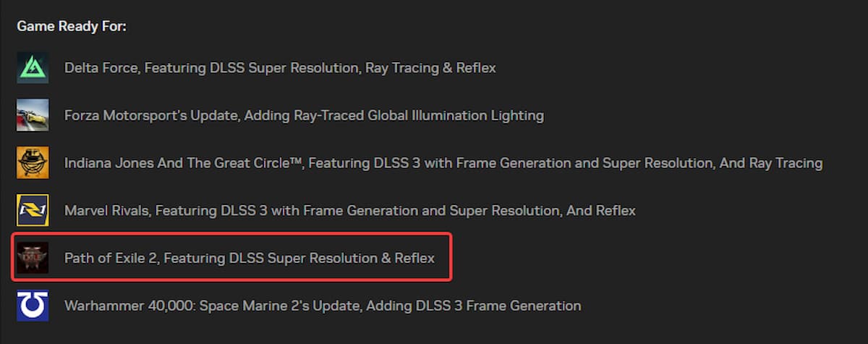Click the Marvel Rivals yellow icon
The width and height of the screenshot is (868, 344).
coord(33,210)
